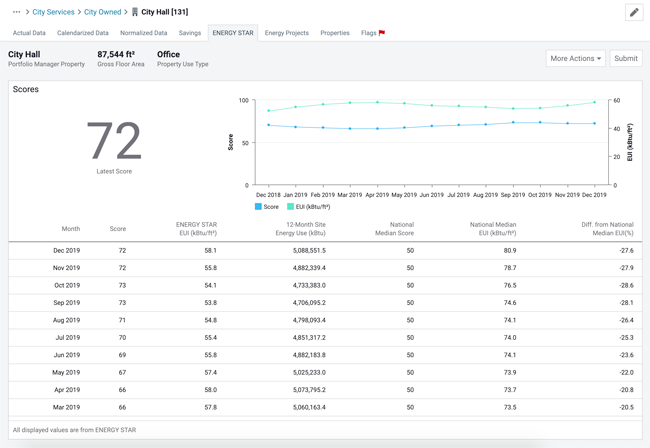Click the pencil edit icon
Screen dimensions: 650x448
coord(633,12)
